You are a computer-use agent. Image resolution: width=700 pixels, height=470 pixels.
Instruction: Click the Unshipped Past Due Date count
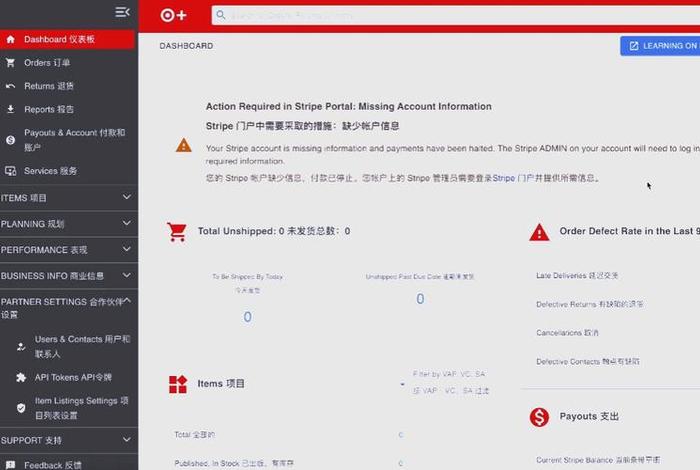pos(420,299)
